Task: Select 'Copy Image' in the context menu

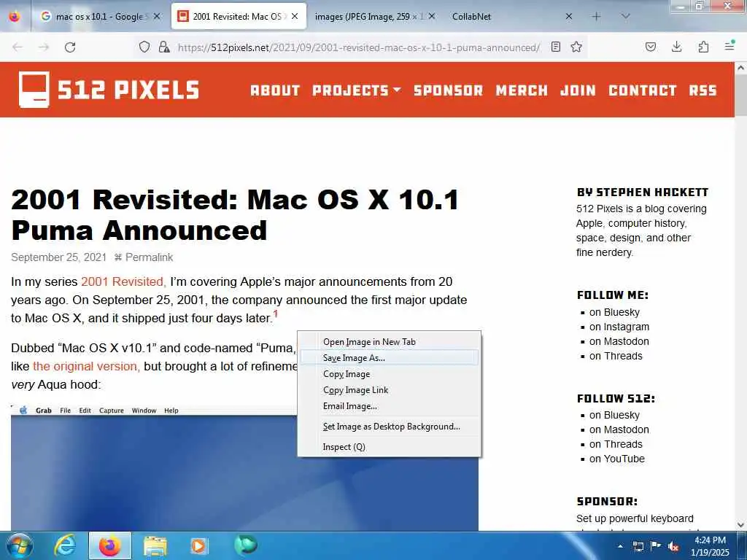Action: coord(389,374)
